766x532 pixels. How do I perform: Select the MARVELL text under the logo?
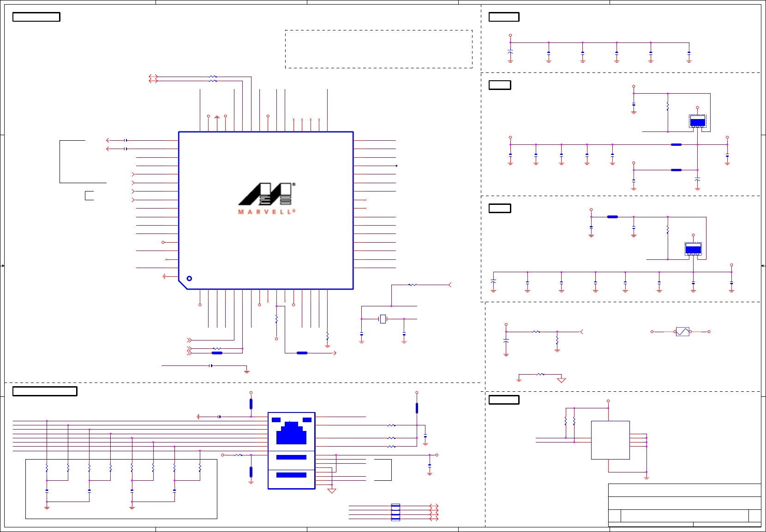(x=267, y=212)
